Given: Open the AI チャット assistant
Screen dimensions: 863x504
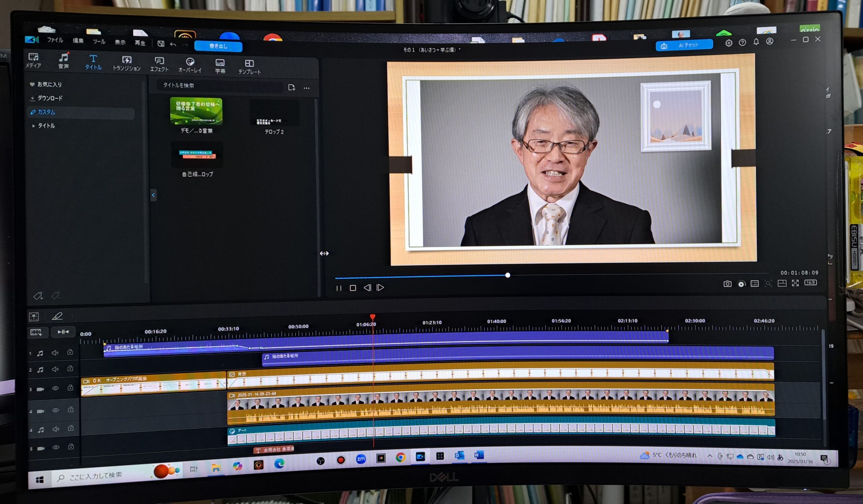Looking at the screenshot, I should (684, 45).
